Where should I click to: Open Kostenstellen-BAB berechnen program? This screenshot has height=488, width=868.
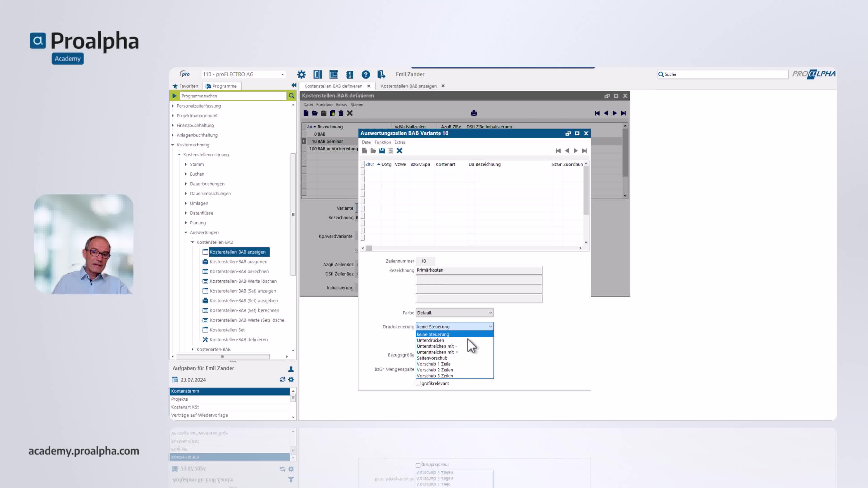click(x=239, y=271)
